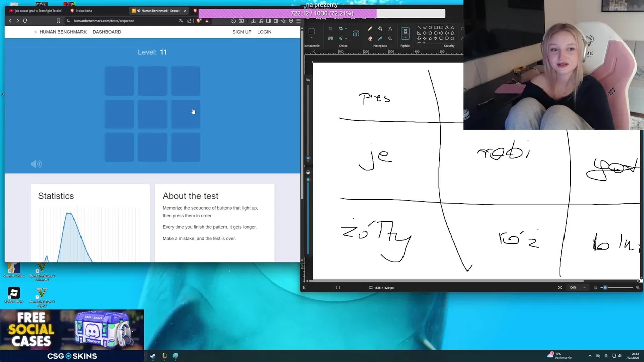The image size is (644, 362).
Task: Click the top-left square in sequence grid
Action: coord(119,80)
